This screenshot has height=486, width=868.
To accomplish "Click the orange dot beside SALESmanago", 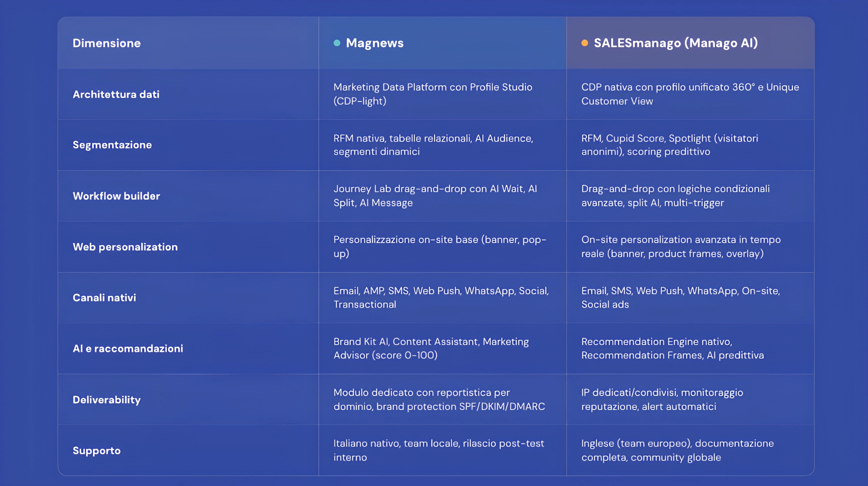I will [585, 43].
